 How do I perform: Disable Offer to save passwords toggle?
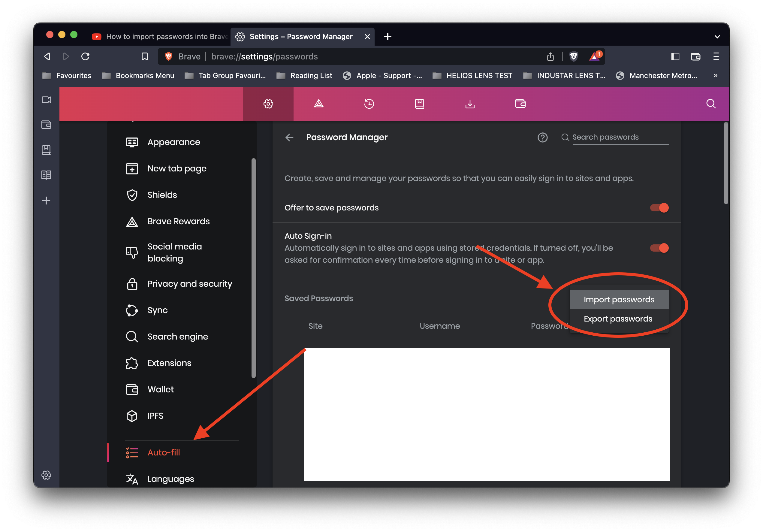659,208
